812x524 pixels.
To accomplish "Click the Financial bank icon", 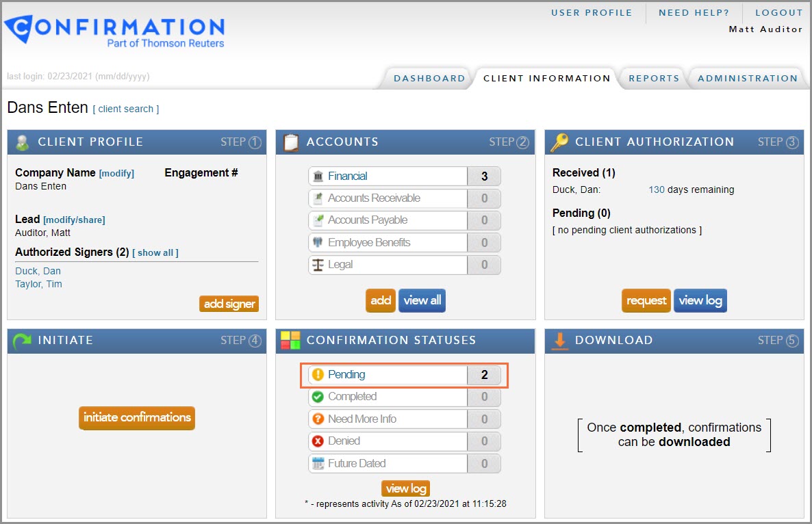I will 318,176.
